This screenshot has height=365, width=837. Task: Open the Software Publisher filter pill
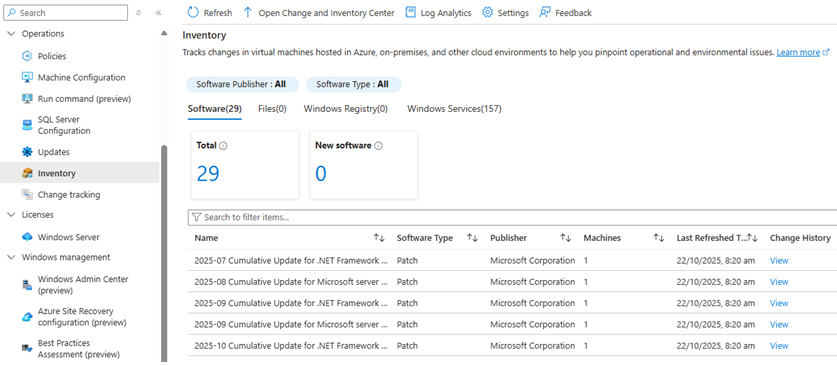(241, 84)
